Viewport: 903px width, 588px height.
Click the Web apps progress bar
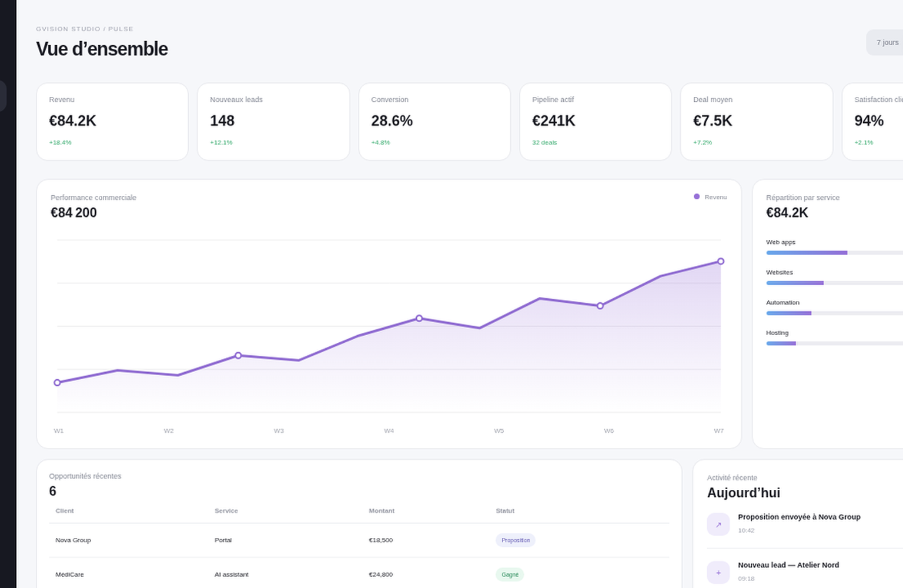coord(835,253)
